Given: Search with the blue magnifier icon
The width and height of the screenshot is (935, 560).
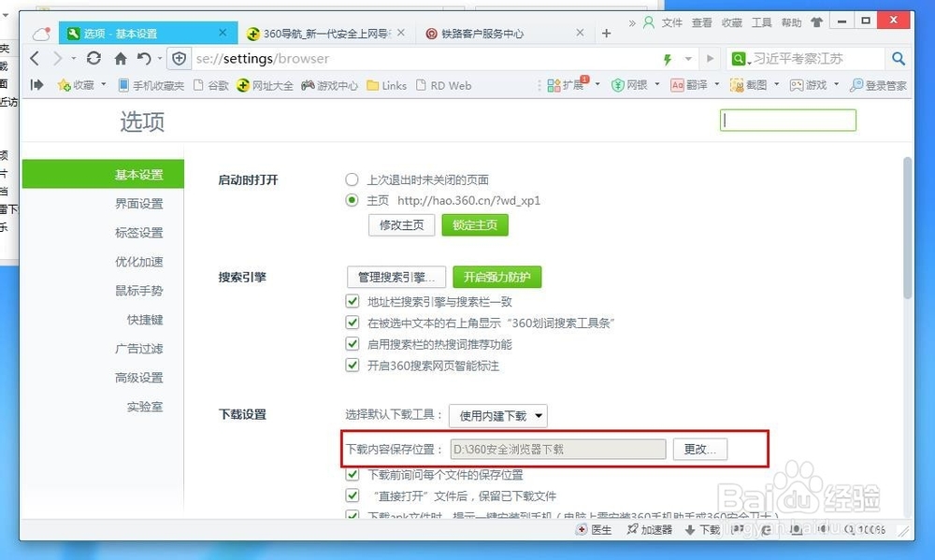Looking at the screenshot, I should [898, 59].
